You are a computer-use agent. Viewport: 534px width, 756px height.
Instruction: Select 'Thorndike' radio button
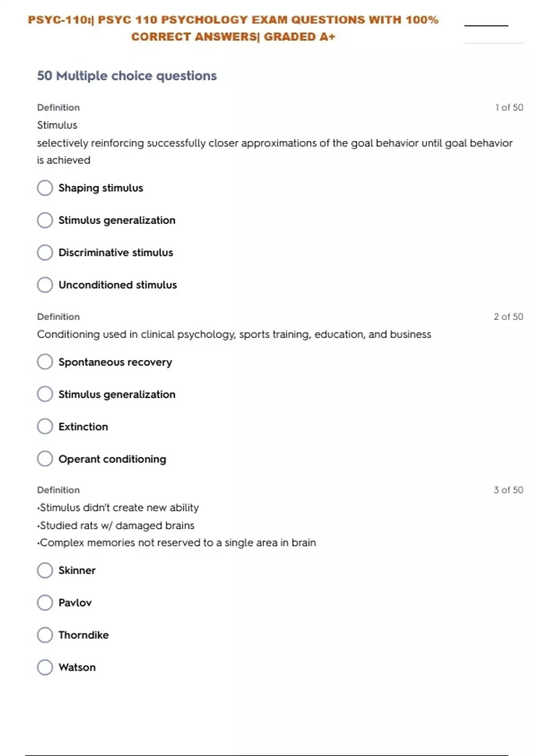tap(45, 635)
